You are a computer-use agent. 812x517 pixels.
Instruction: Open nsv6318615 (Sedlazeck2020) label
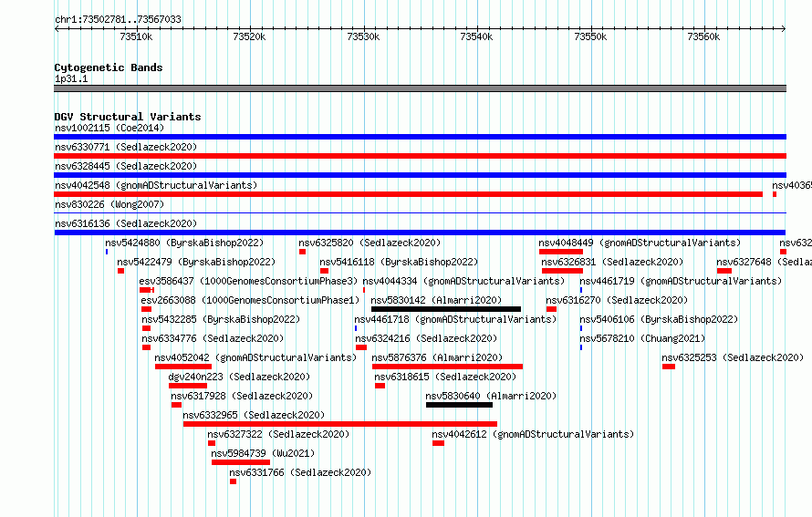[x=445, y=377]
